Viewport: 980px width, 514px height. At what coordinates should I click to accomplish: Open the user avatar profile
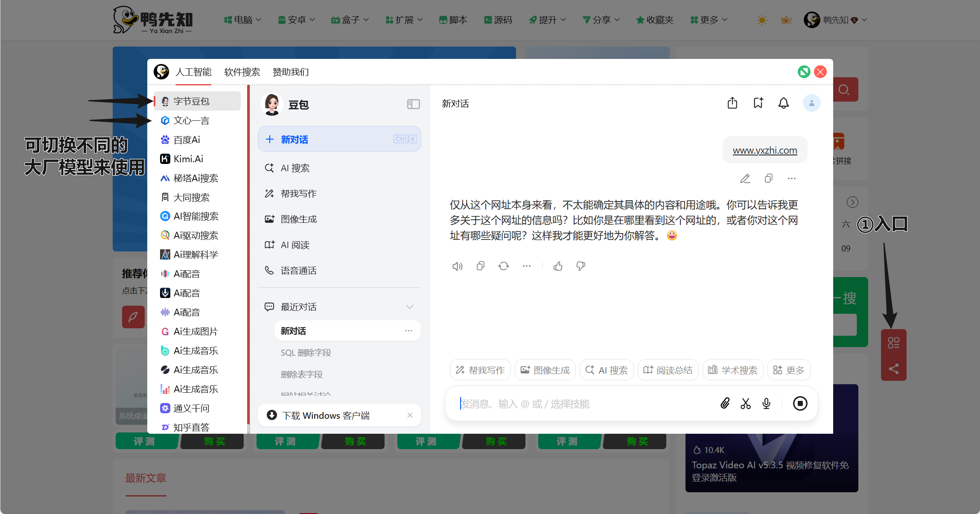pyautogui.click(x=811, y=103)
